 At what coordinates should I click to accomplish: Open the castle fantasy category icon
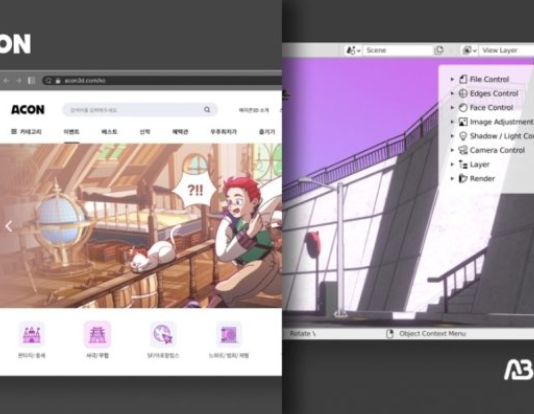click(31, 334)
